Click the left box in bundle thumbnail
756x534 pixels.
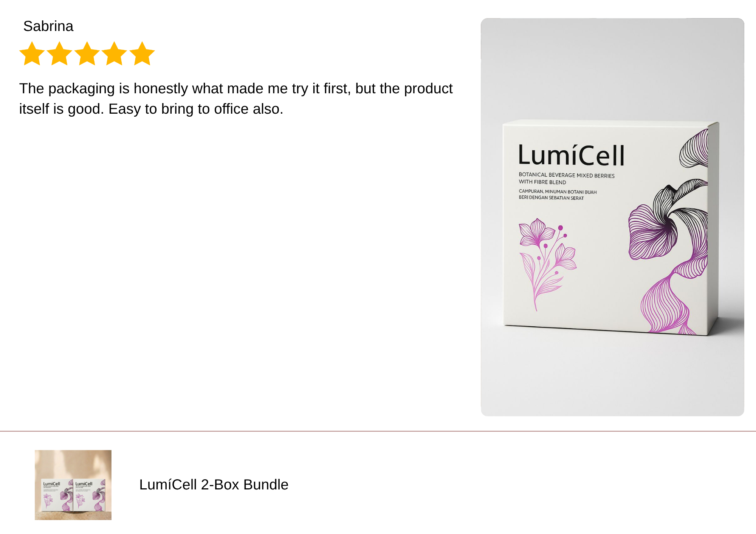tap(57, 495)
